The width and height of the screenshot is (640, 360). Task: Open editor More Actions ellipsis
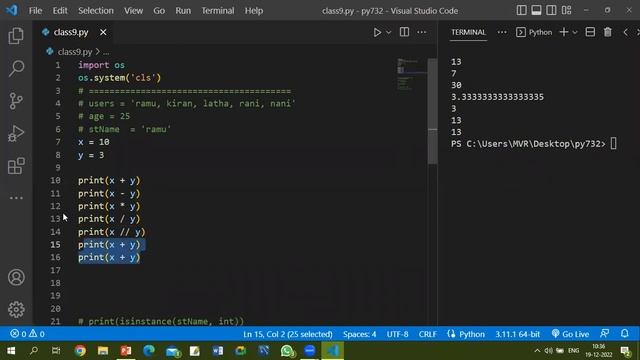point(422,32)
